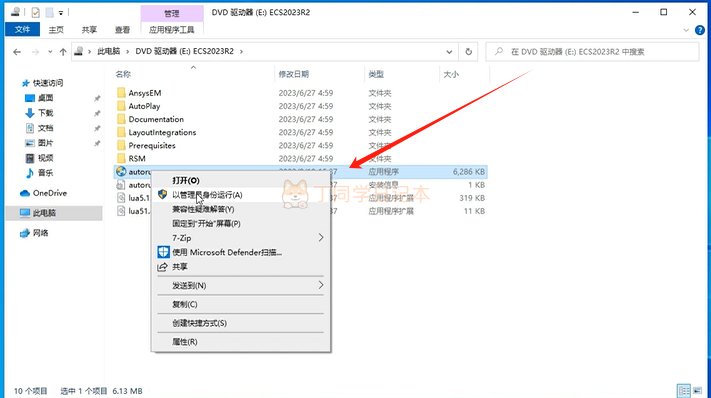Switch to the 主页 tab
Image resolution: width=711 pixels, height=398 pixels.
tap(56, 29)
